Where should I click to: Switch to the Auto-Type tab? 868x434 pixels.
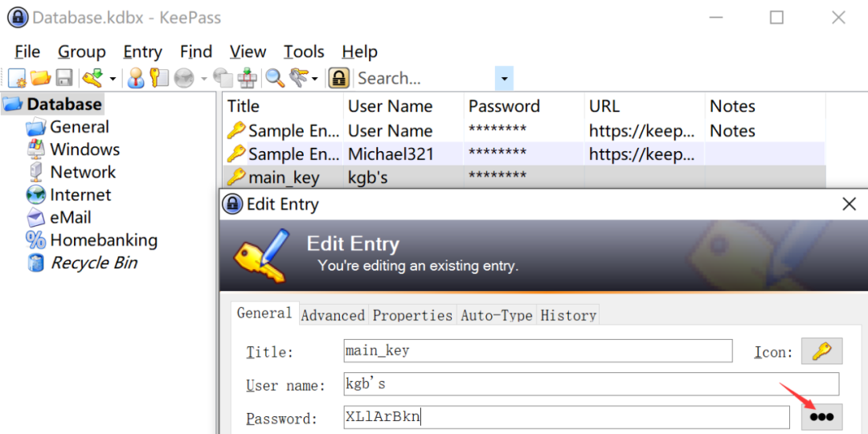click(497, 316)
